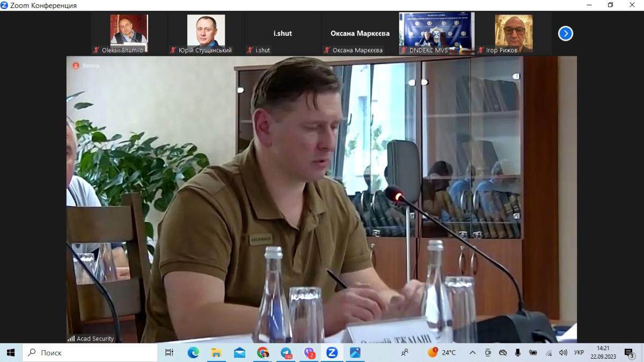The image size is (644, 362).
Task: Launch Google Chrome from taskbar
Action: click(262, 352)
